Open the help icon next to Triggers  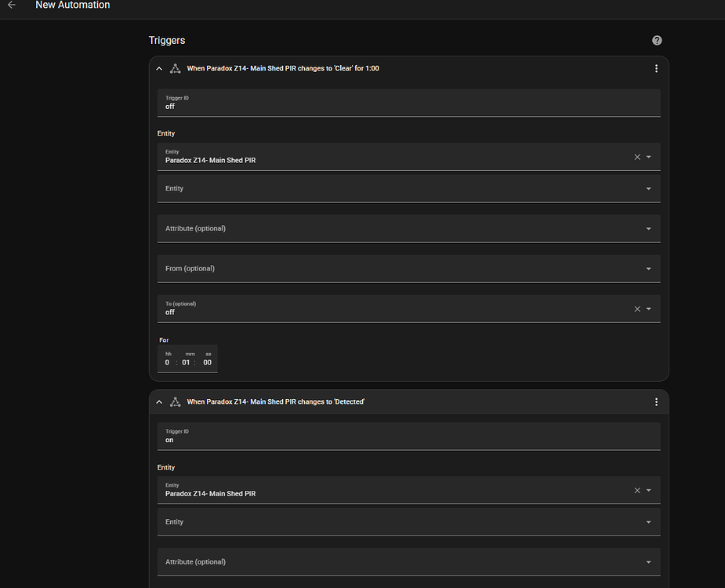pos(656,40)
